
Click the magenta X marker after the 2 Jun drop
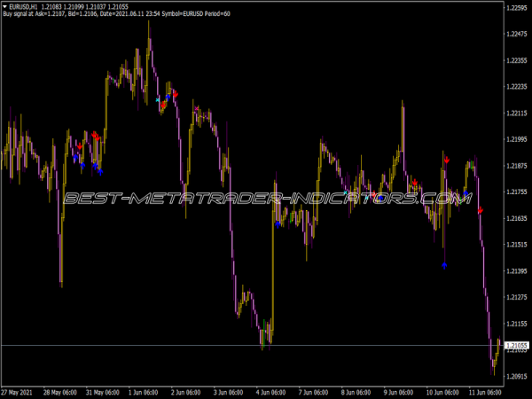(197, 109)
